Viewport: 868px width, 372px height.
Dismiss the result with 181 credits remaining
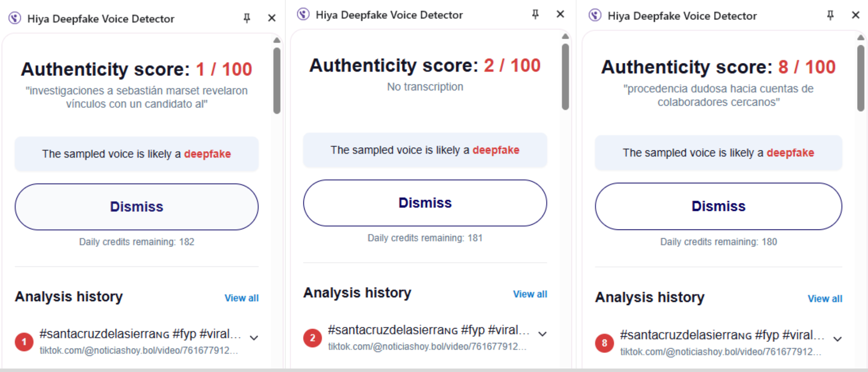click(x=425, y=203)
